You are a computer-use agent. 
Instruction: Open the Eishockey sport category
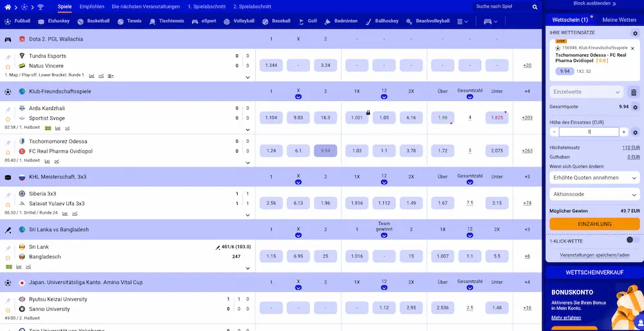[x=53, y=21]
